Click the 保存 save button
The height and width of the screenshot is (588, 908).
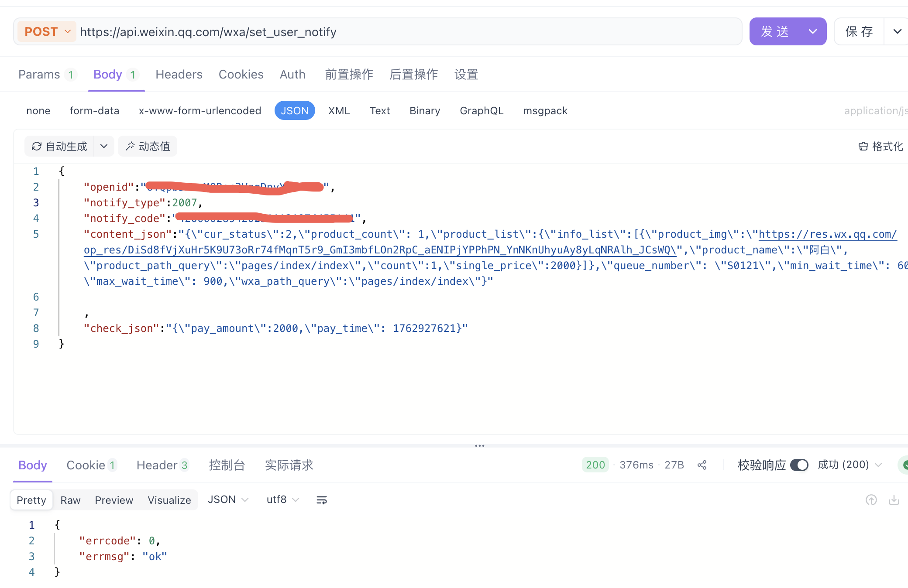point(859,31)
